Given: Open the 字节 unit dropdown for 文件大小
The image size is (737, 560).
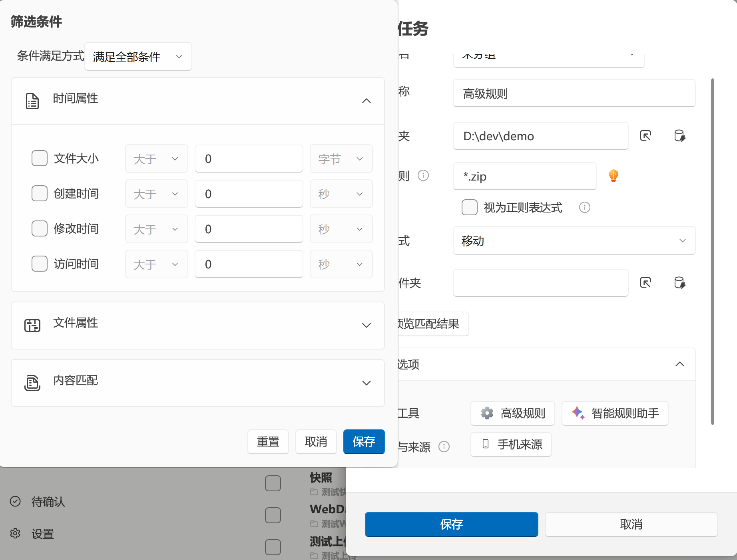Looking at the screenshot, I should coord(341,159).
